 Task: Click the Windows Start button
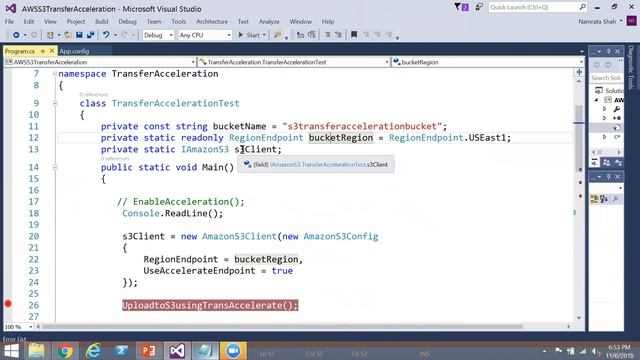point(11,351)
